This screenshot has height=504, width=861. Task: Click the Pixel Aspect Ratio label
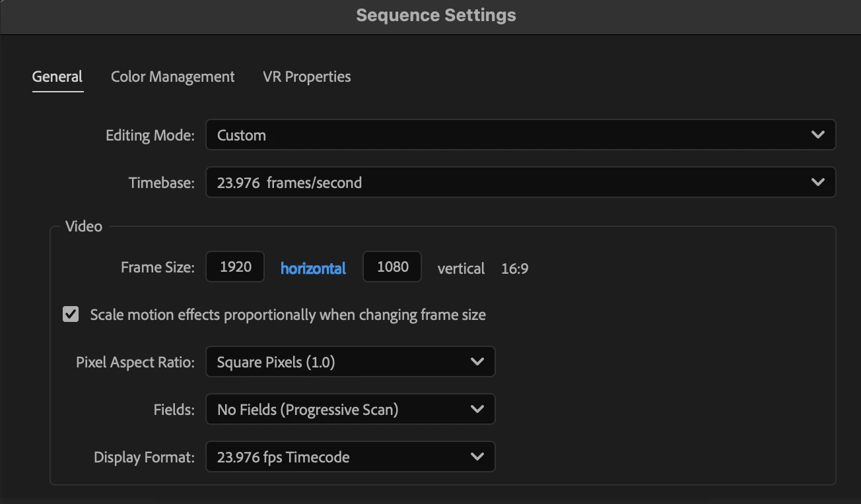[135, 362]
